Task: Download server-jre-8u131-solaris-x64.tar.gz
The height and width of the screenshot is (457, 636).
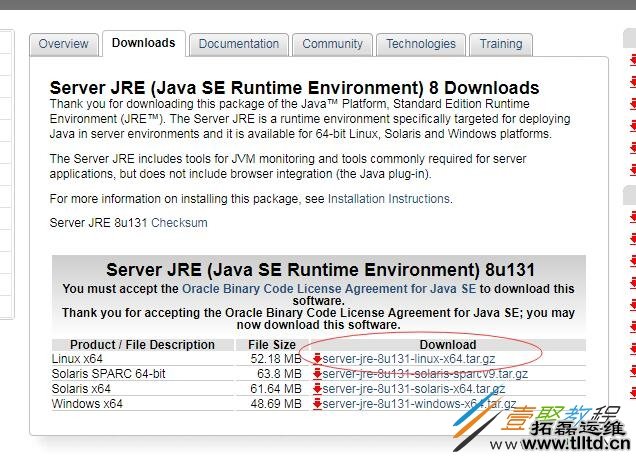Action: pos(414,389)
